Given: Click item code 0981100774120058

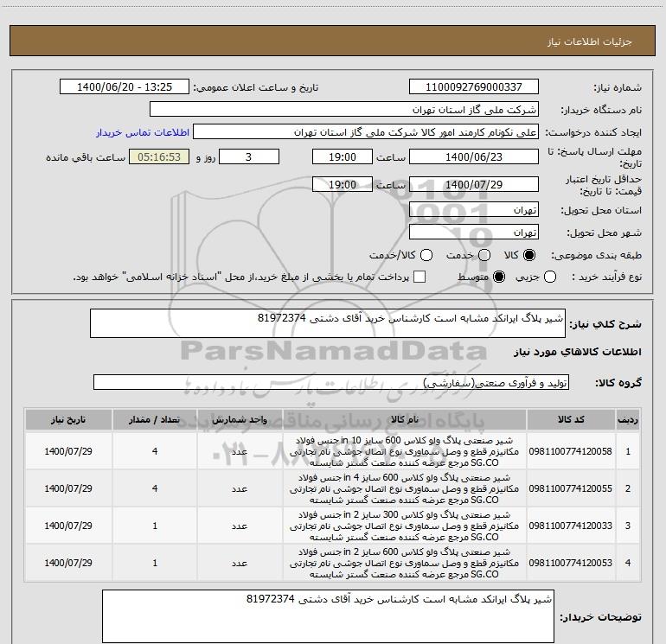Looking at the screenshot, I should [571, 451].
